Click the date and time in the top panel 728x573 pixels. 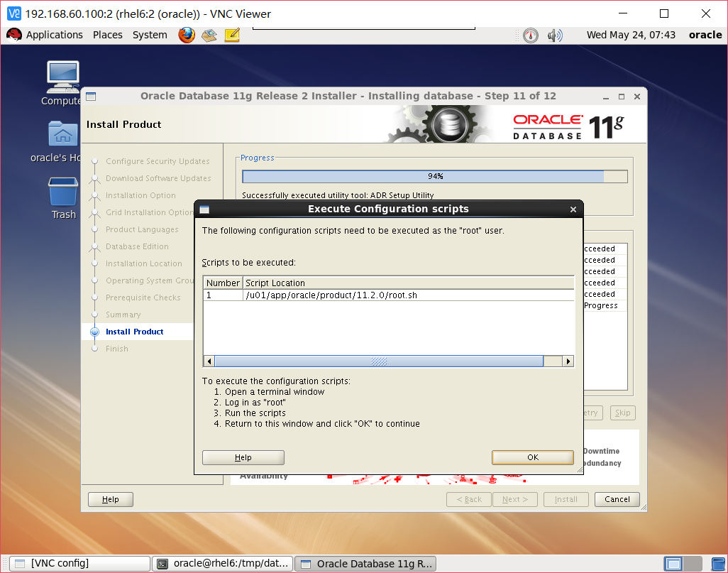coord(632,34)
